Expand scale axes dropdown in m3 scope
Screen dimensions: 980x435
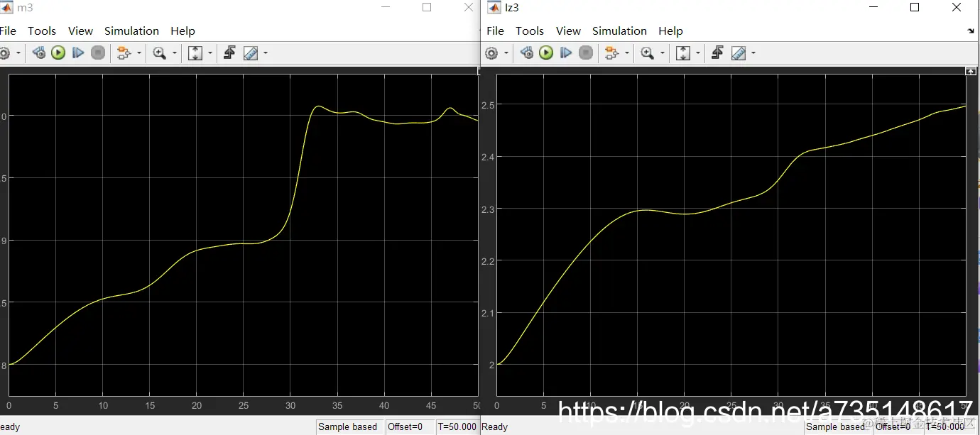pos(209,53)
